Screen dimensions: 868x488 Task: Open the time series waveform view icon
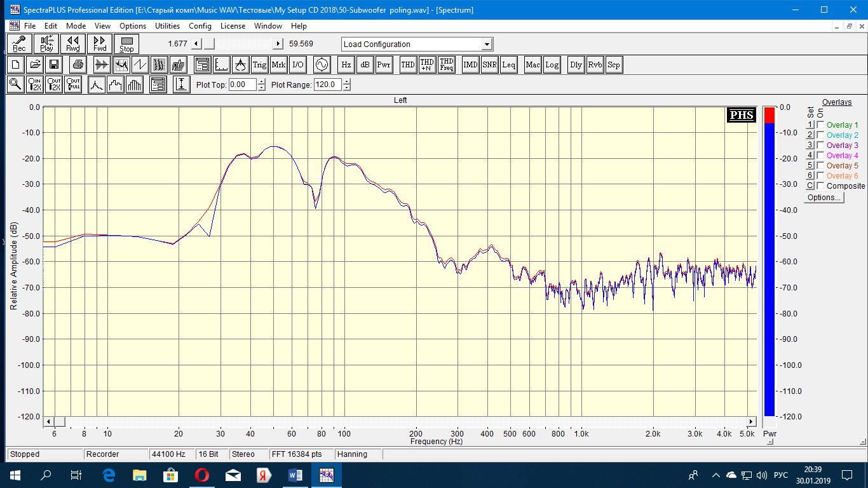pos(102,64)
